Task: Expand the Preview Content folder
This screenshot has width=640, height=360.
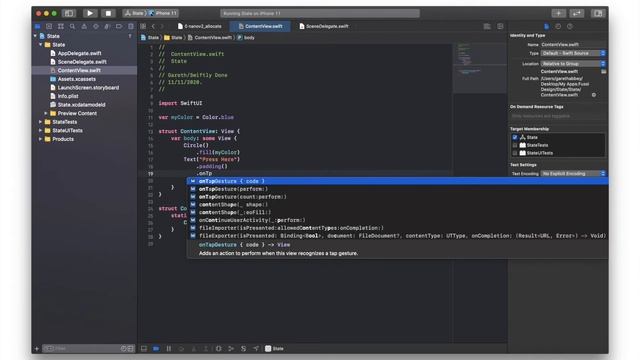Action: coord(46,113)
